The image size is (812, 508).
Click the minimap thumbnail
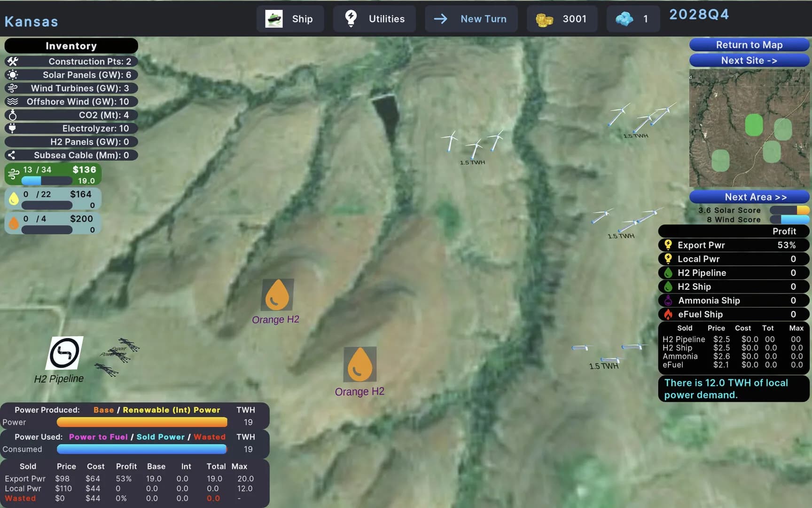749,128
